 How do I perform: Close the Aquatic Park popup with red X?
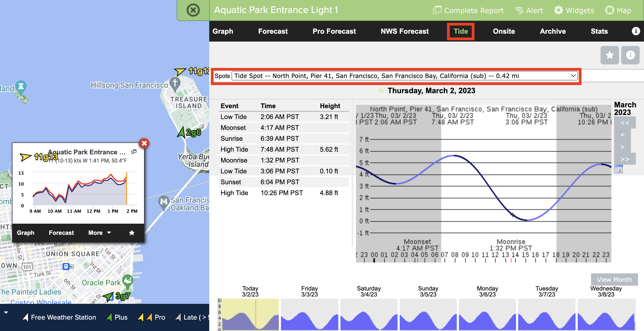[144, 143]
